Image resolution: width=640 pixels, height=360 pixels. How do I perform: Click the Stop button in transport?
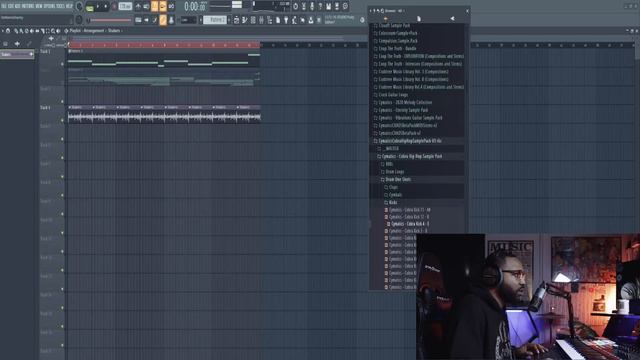[x=106, y=7]
